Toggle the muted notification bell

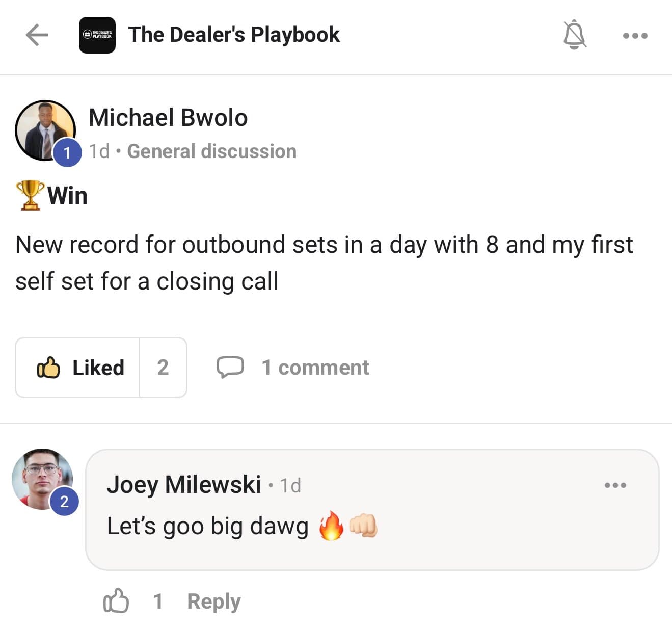tap(575, 35)
